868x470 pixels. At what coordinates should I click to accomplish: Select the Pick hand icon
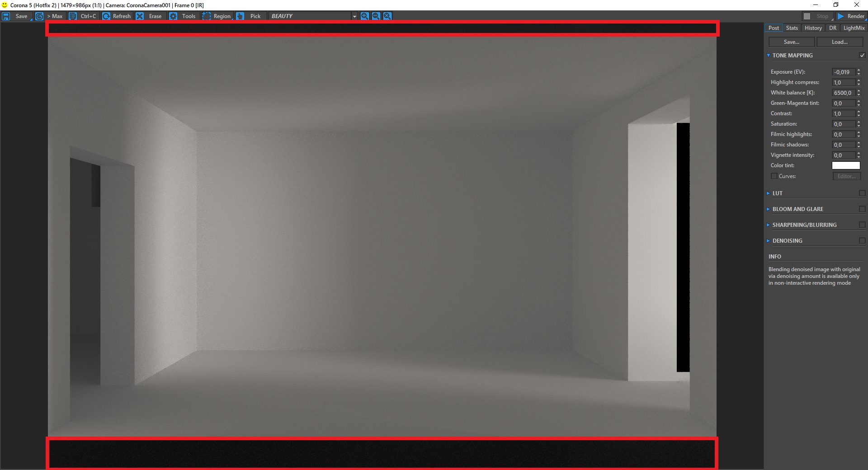coord(240,16)
